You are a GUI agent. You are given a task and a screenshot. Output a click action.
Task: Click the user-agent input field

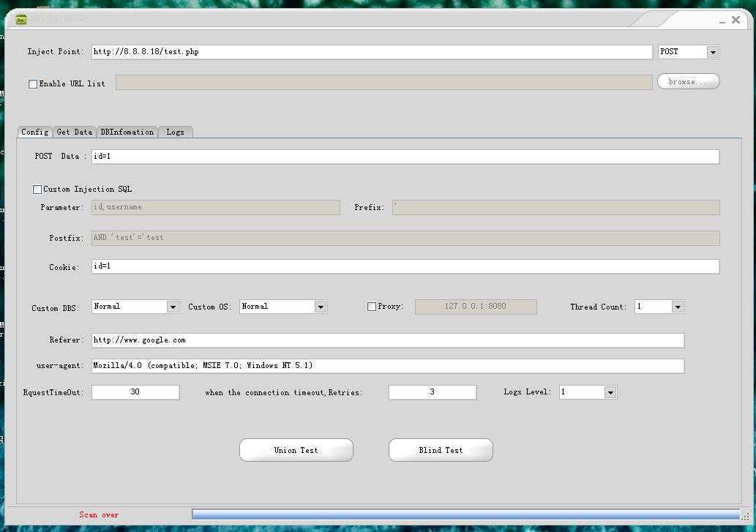(x=388, y=366)
